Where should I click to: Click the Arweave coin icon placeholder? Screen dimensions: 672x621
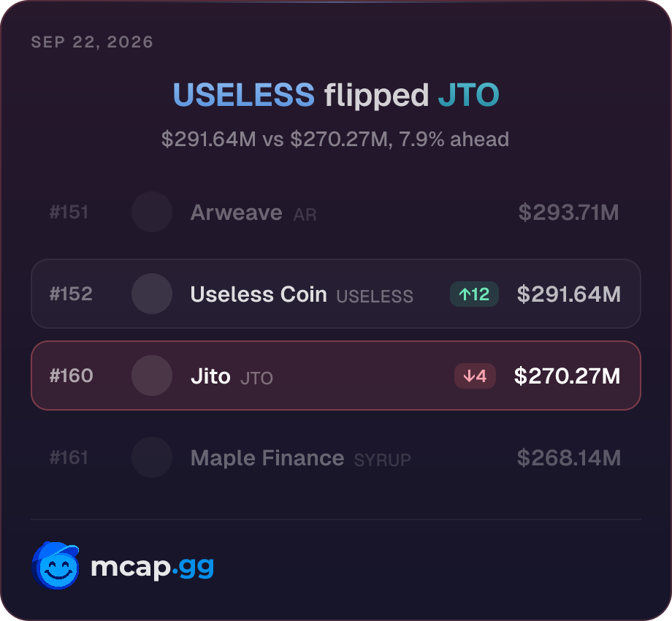tap(152, 212)
